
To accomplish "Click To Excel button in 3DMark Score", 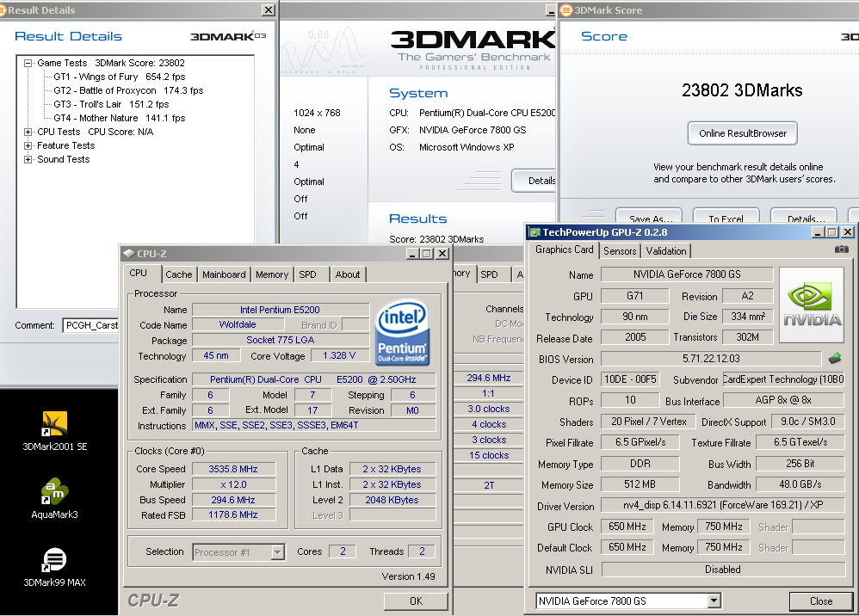I will (726, 216).
